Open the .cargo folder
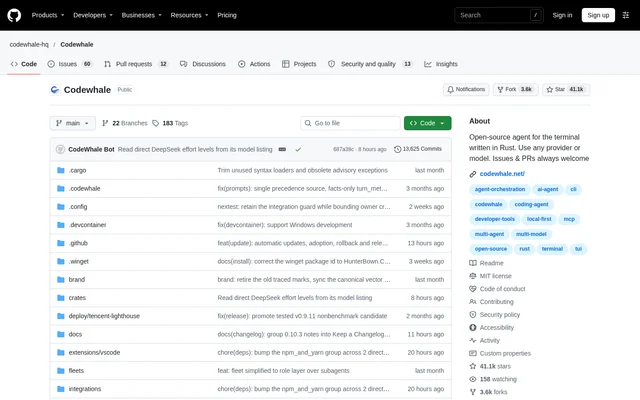 pos(77,170)
